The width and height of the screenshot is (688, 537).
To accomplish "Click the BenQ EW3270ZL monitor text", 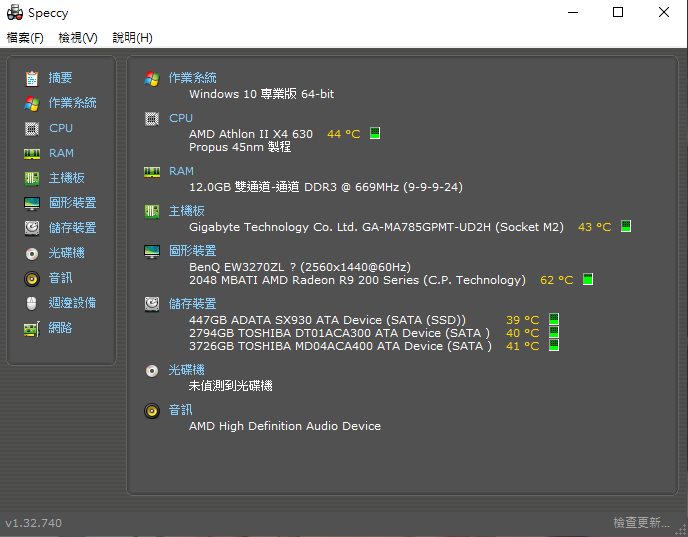I will [x=300, y=267].
